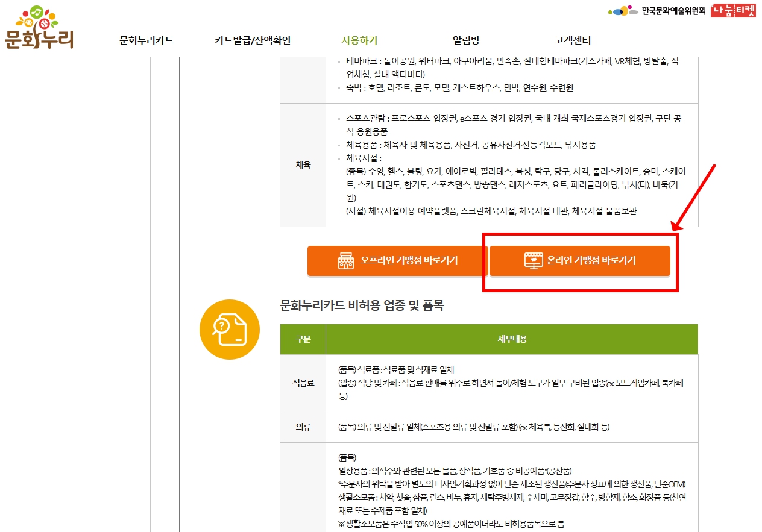This screenshot has height=532, width=762.
Task: Click the (시설) 체육시설이용 예약플랫폼 line
Action: tap(491, 211)
